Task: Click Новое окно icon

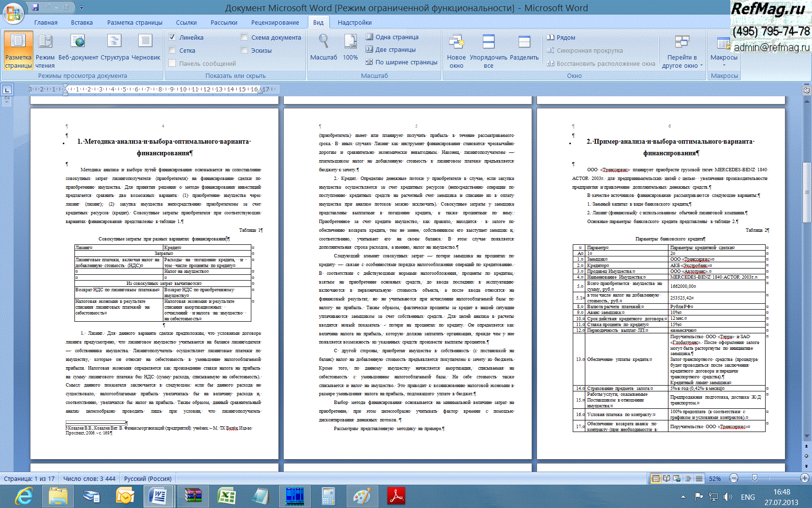Action: click(x=456, y=43)
